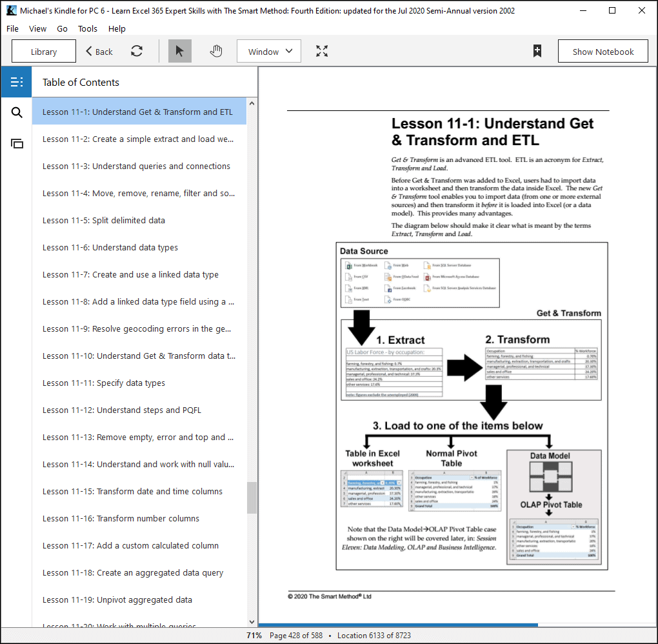Open the flashcards sidebar icon

click(x=16, y=144)
